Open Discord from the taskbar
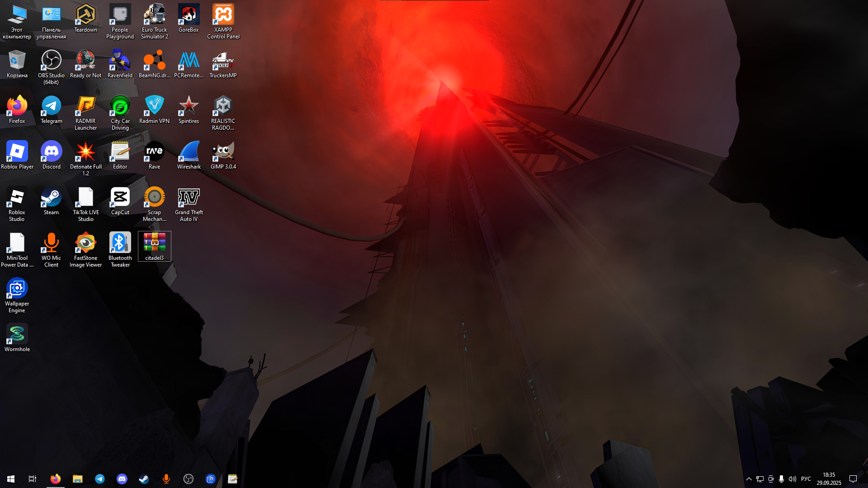 (x=122, y=479)
